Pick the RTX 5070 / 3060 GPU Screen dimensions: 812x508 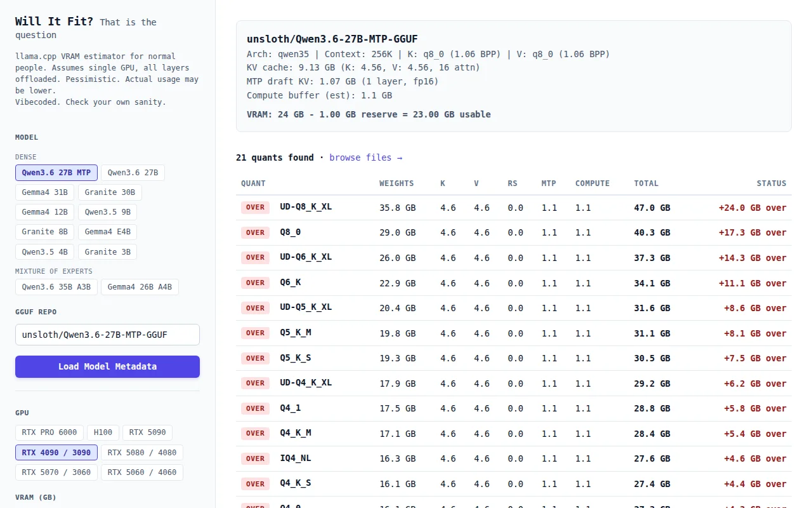[56, 472]
